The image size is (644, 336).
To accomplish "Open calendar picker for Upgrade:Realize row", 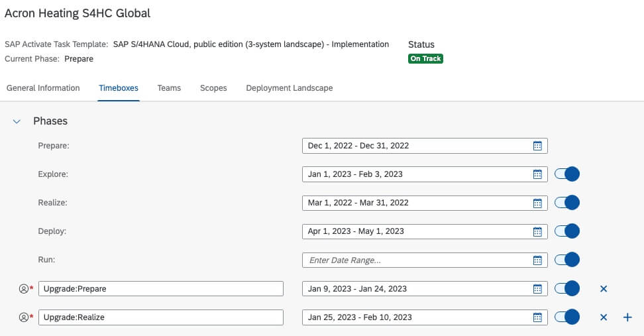I will pos(537,317).
